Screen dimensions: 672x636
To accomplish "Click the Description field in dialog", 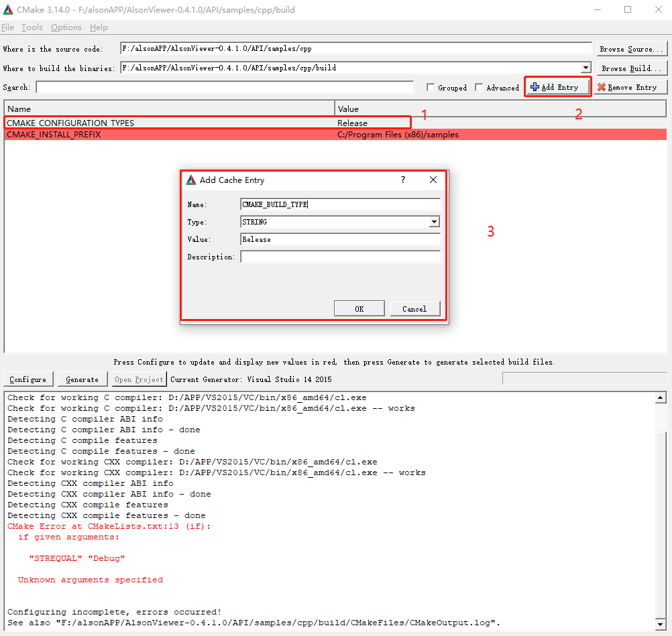I will (340, 257).
